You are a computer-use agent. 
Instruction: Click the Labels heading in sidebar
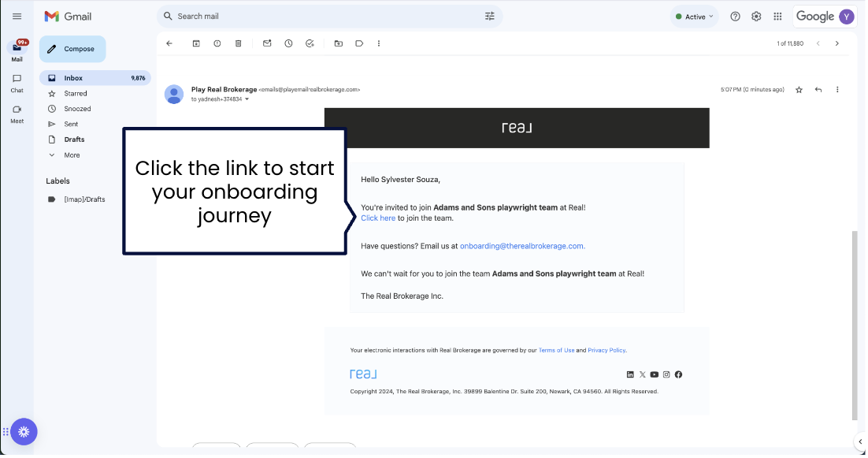pos(57,181)
